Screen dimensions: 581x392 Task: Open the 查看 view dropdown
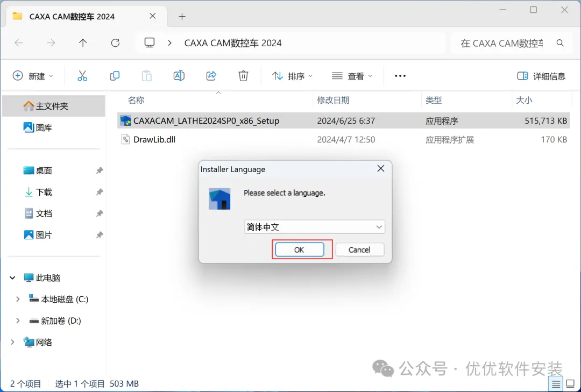point(352,76)
